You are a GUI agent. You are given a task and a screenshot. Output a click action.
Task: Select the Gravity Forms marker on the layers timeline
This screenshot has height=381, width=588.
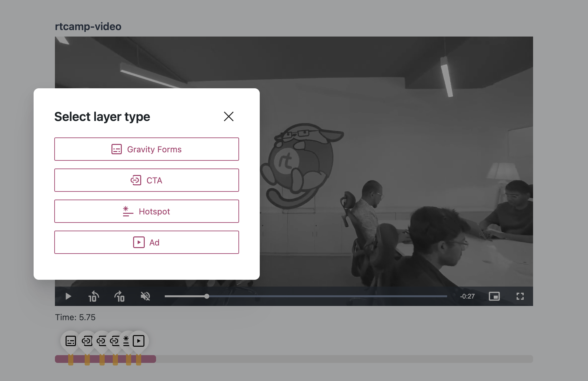pyautogui.click(x=70, y=340)
